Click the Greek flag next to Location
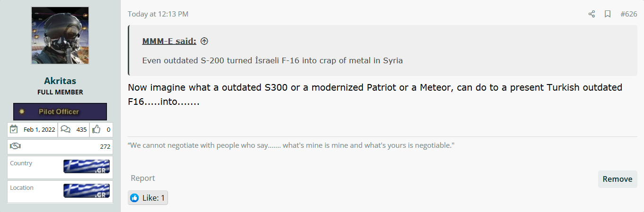 [x=87, y=190]
